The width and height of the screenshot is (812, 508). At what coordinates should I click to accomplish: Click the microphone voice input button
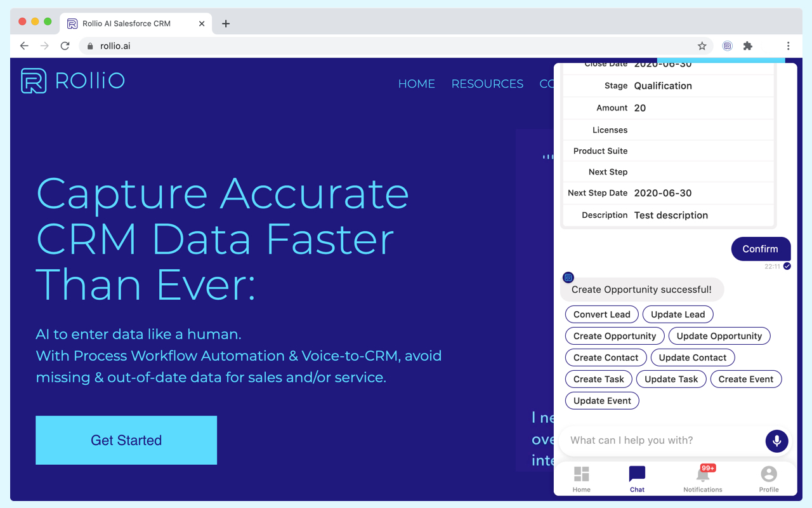[x=776, y=441]
